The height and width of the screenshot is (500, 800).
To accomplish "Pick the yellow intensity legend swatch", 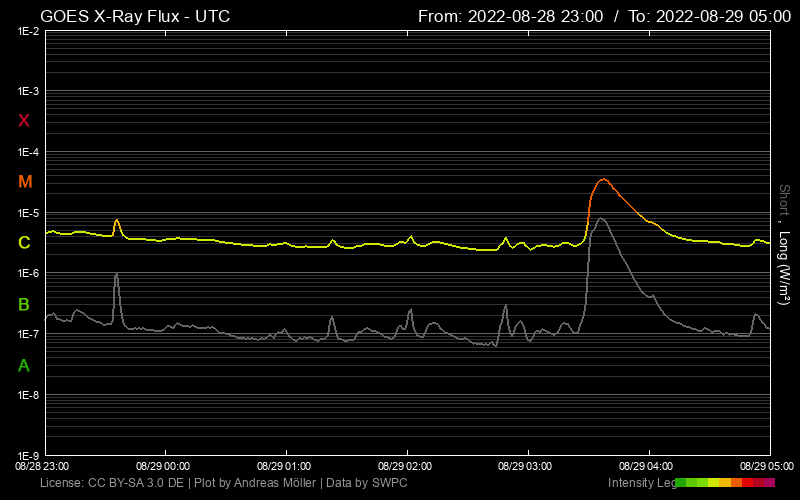I will tap(714, 482).
